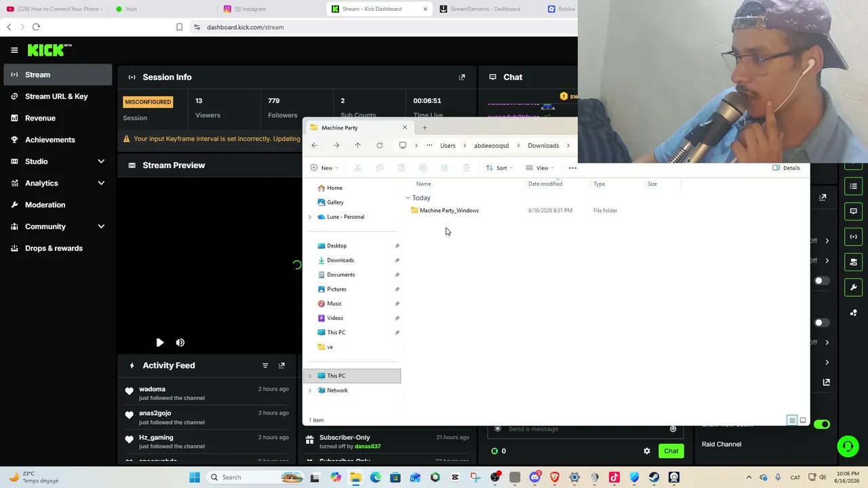
Task: Toggle the upper gray switch in Kick settings panel
Action: click(x=822, y=281)
